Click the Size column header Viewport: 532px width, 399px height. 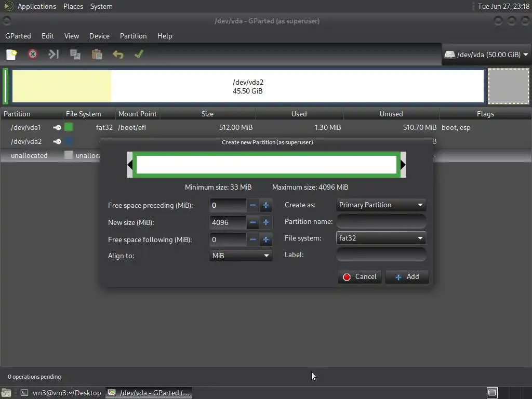click(x=207, y=114)
